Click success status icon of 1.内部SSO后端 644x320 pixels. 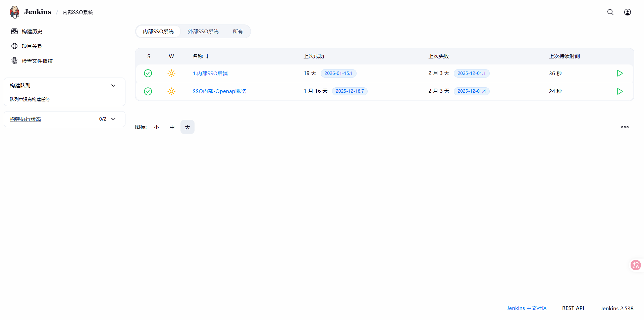coord(148,73)
